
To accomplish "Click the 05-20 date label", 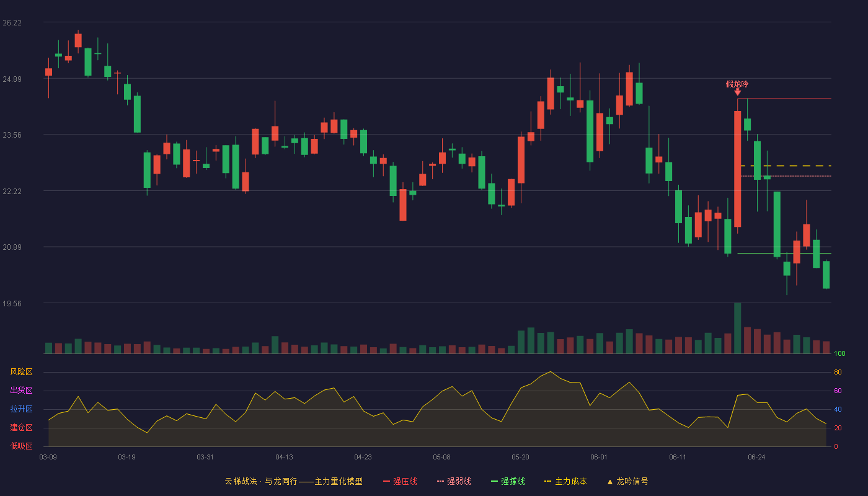I will (x=520, y=457).
